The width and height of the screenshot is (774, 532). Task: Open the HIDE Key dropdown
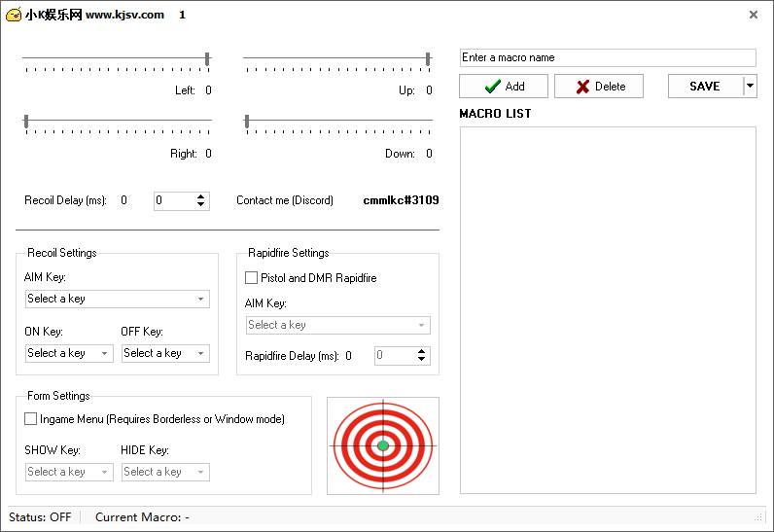pyautogui.click(x=166, y=473)
